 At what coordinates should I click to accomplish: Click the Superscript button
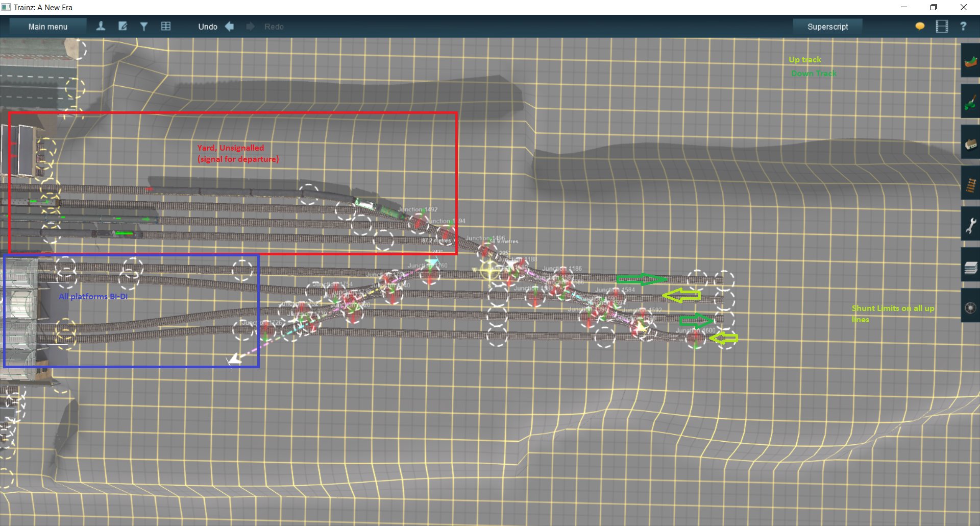tap(827, 27)
